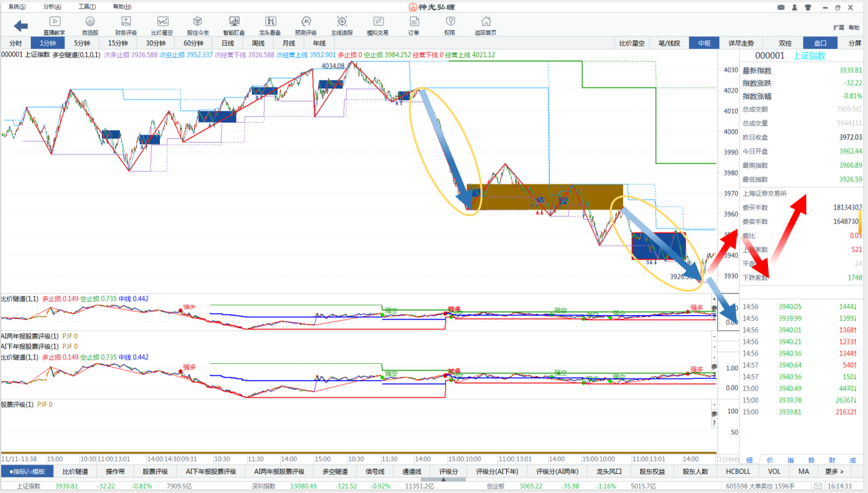The image size is (868, 493).
Task: Click the blue back arrow icon
Action: pyautogui.click(x=21, y=25)
